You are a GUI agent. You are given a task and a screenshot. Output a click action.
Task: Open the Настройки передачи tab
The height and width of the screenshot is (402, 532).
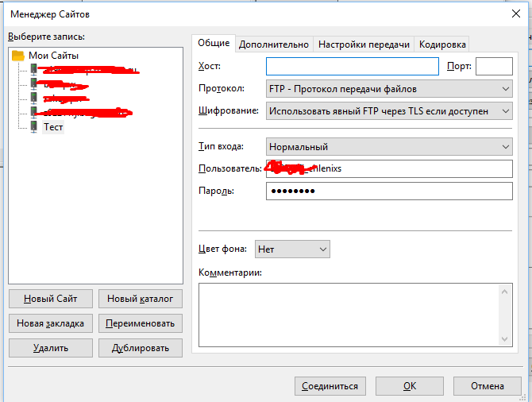pos(364,44)
